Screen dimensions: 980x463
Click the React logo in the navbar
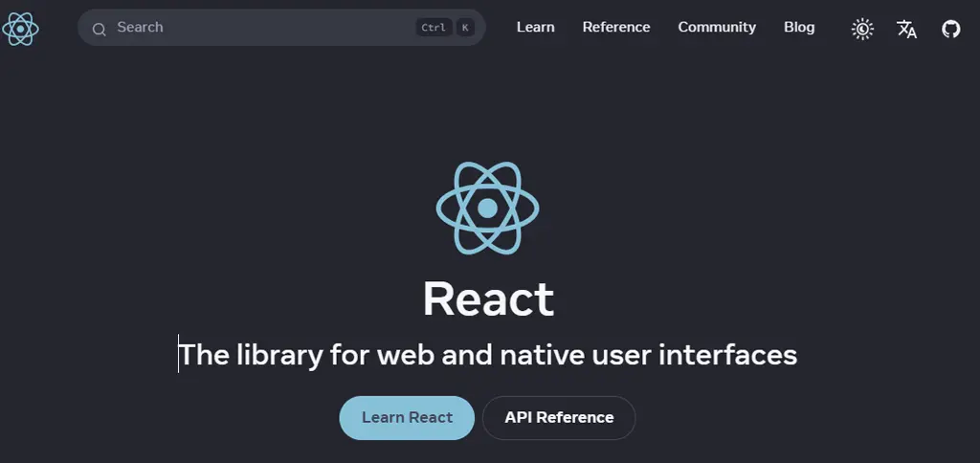20,29
